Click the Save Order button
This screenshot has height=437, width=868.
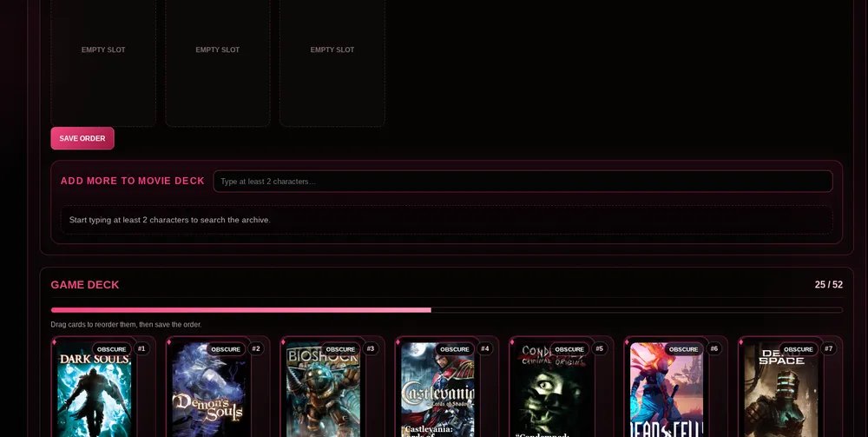82,138
